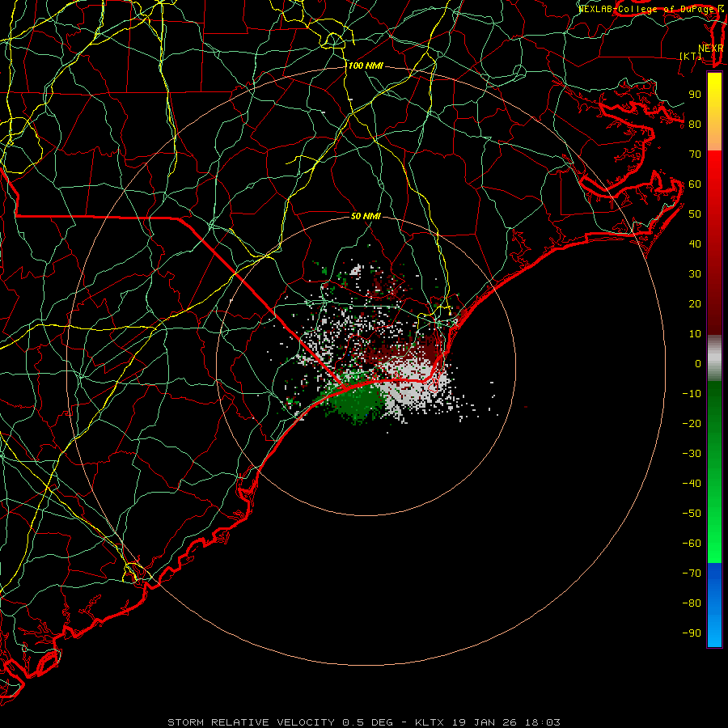Click the 18:03 timestamp in footer
Image resolution: width=728 pixels, height=728 pixels.
[542, 722]
